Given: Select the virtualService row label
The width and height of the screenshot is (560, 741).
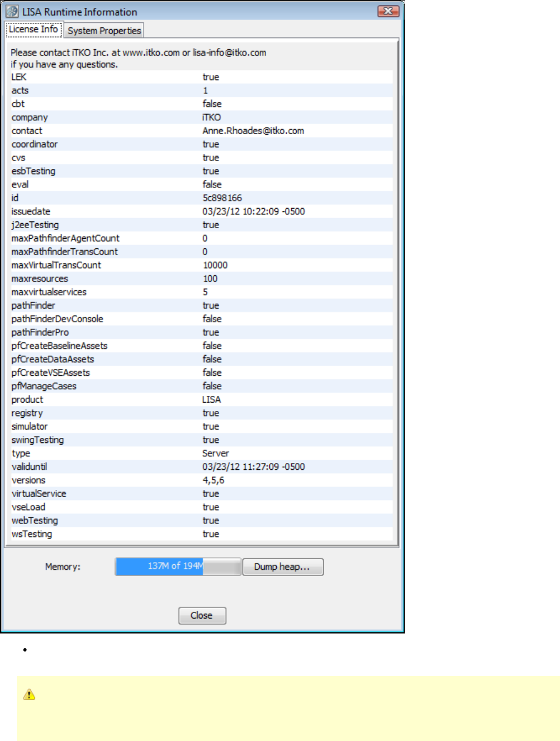Looking at the screenshot, I should click(x=39, y=493).
